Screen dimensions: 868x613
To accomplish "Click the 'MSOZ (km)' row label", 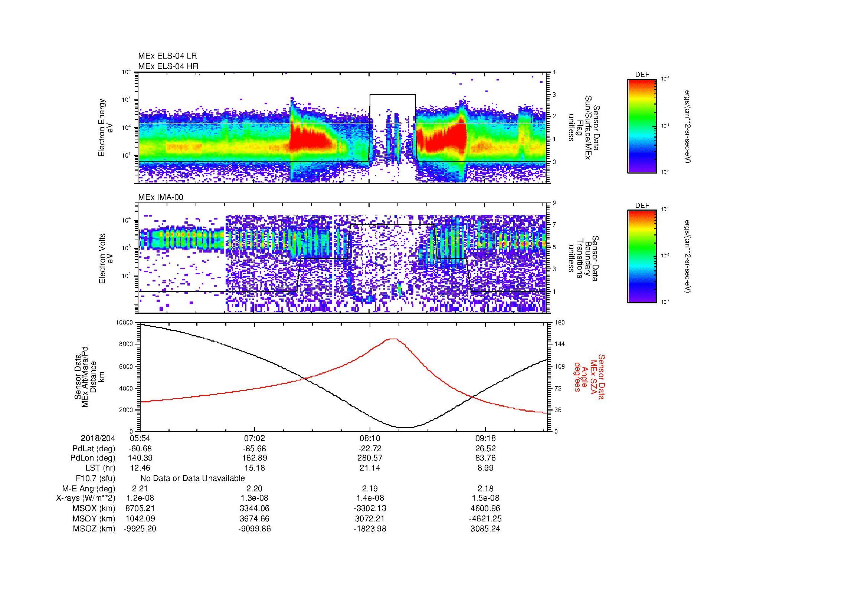I will pyautogui.click(x=94, y=529).
